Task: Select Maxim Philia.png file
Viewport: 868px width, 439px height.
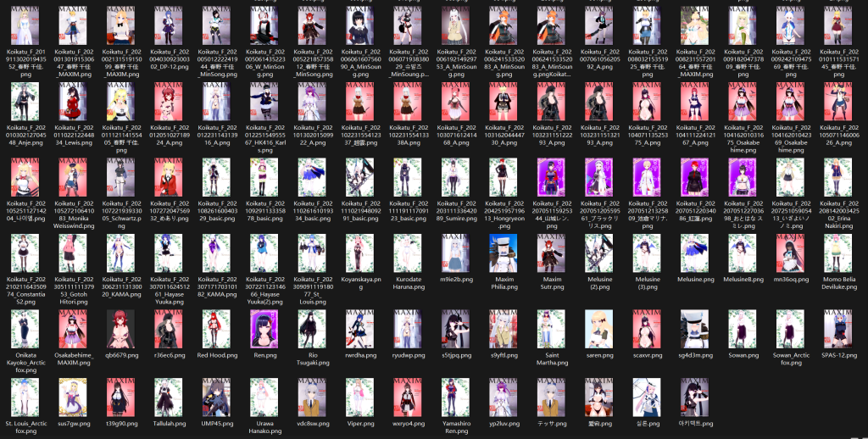Action: coord(504,253)
